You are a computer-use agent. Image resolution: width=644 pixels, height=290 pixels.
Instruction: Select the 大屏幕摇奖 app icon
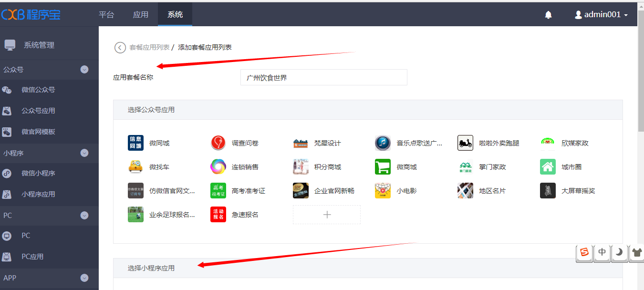coord(548,191)
